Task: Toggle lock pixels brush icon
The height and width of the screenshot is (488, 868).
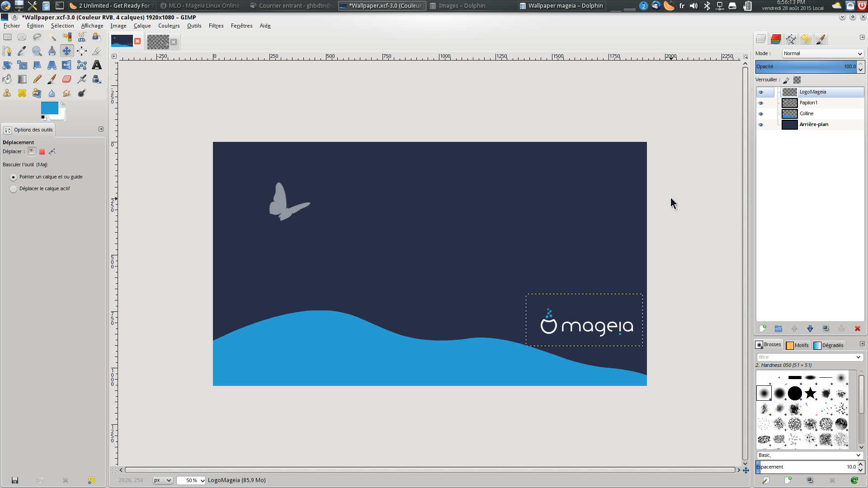Action: (x=787, y=80)
